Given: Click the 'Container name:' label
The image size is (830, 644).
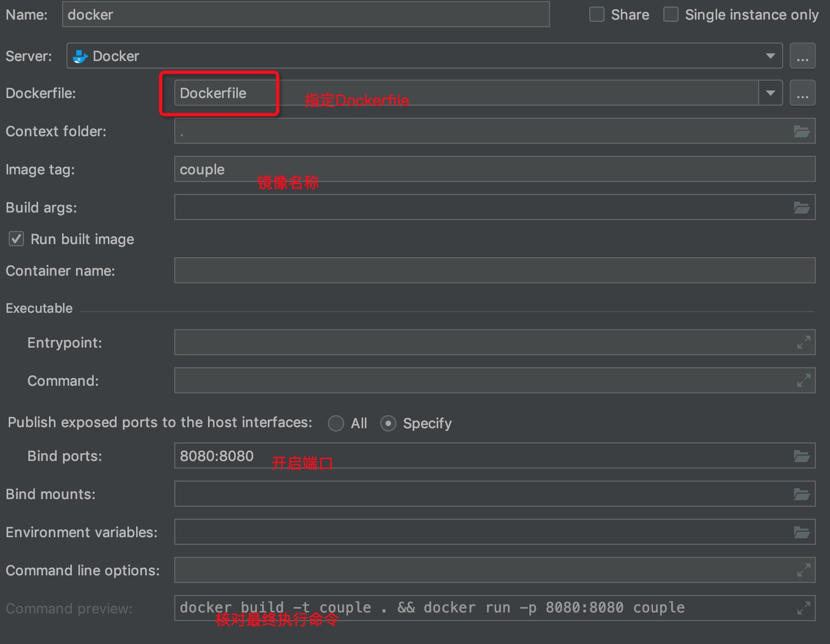Looking at the screenshot, I should point(60,271).
